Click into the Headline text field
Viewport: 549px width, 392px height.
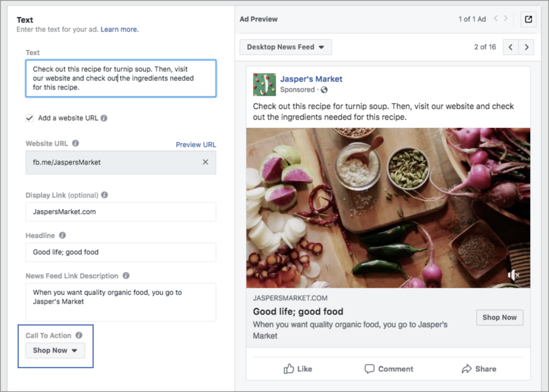pos(121,252)
